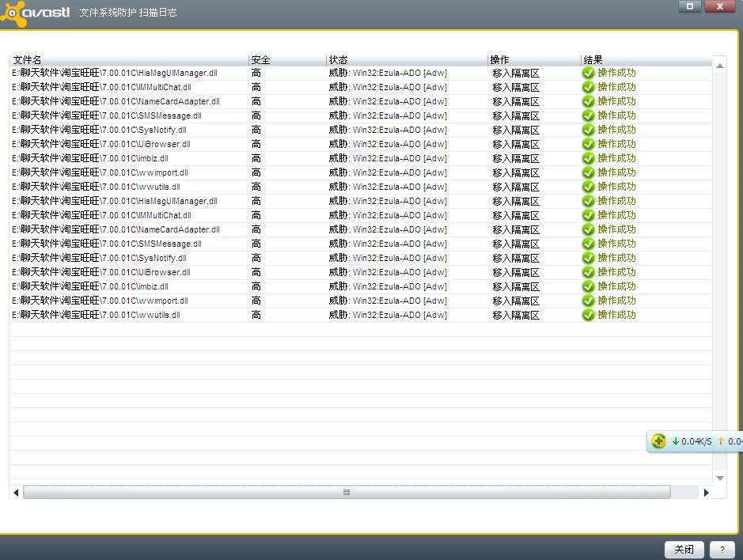Select the first wwimport.dll file path

point(100,172)
